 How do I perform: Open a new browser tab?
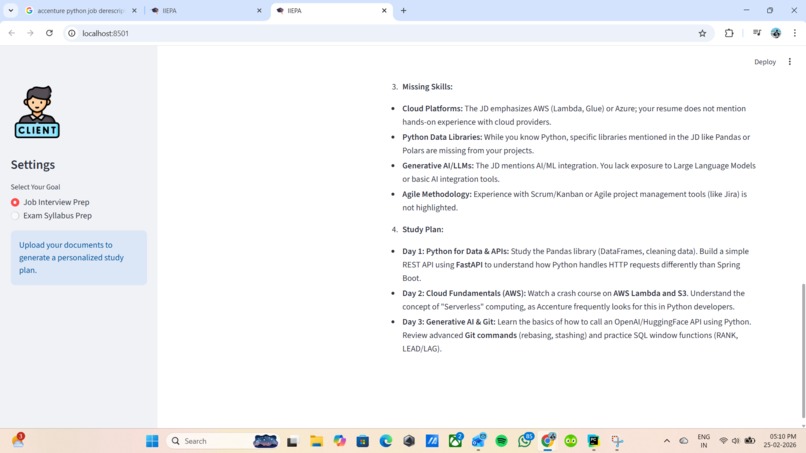tap(404, 10)
